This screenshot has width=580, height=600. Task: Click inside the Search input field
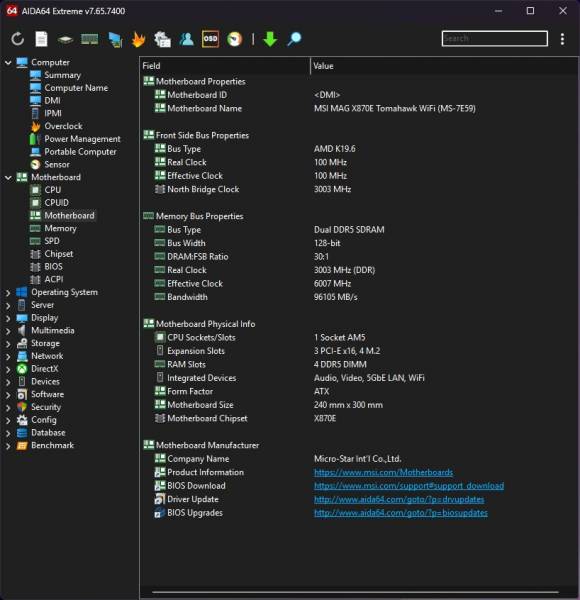[x=494, y=39]
